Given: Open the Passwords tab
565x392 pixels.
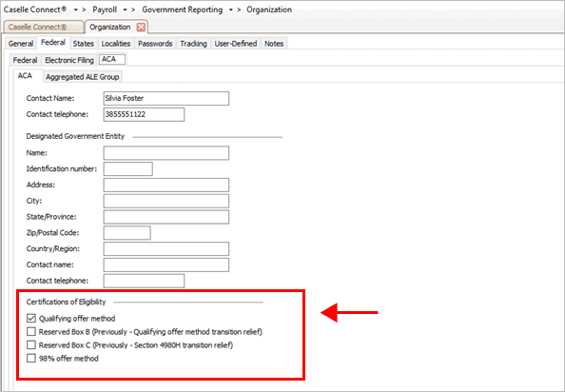Looking at the screenshot, I should [x=155, y=44].
